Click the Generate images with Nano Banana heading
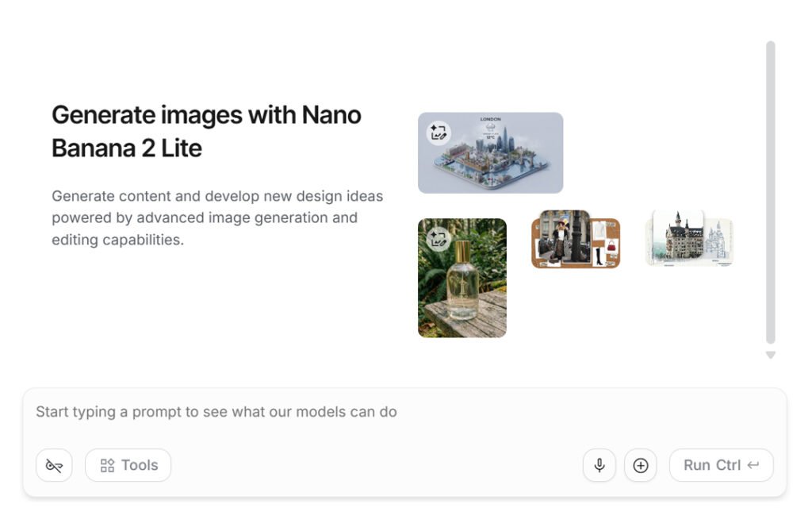Viewport: 812px width, 527px height. pyautogui.click(x=206, y=132)
